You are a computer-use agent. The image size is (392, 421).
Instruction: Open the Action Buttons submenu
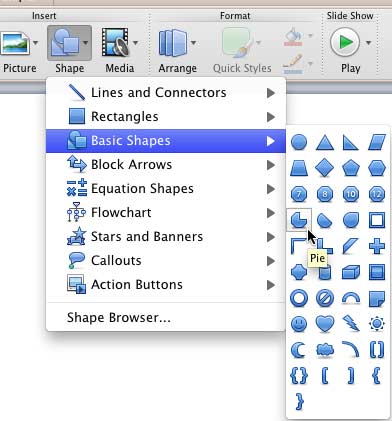point(166,285)
